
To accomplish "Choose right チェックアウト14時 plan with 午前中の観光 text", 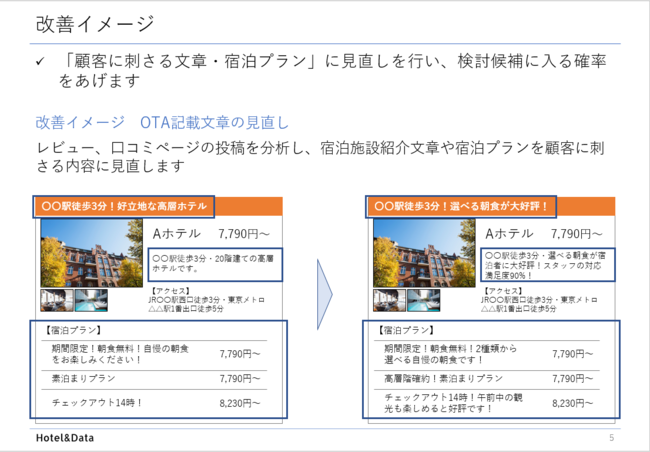I will (x=490, y=402).
